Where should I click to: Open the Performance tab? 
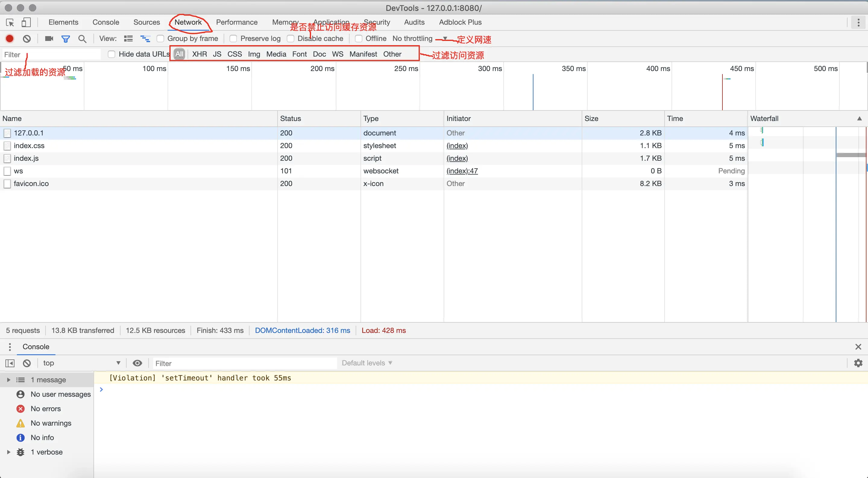coord(237,22)
